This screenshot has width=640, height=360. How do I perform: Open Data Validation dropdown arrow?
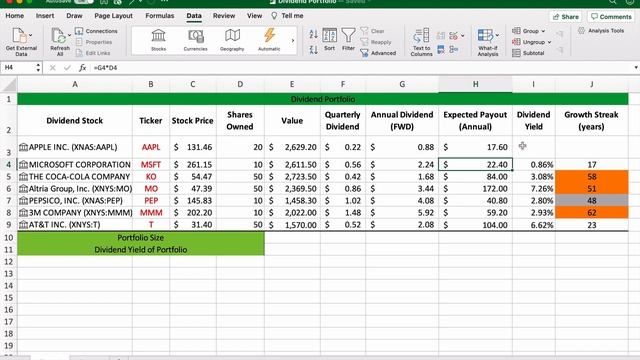tap(462, 36)
